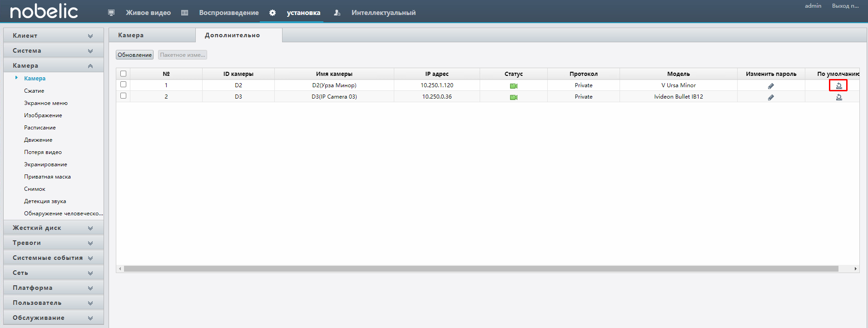Open the Сжатие settings
Viewport: 868px width, 328px height.
coord(34,91)
